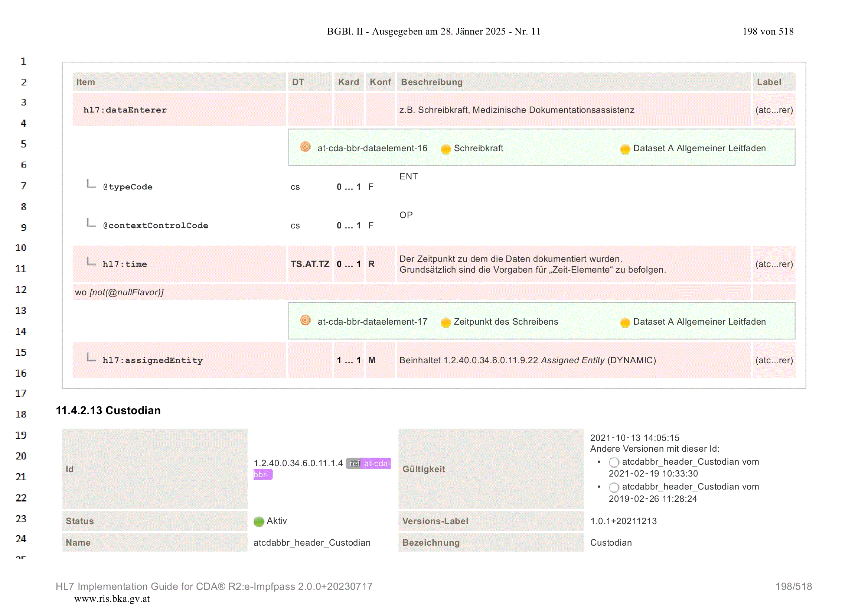
Task: Click the green Aktiv status indicator
Action: 259,522
